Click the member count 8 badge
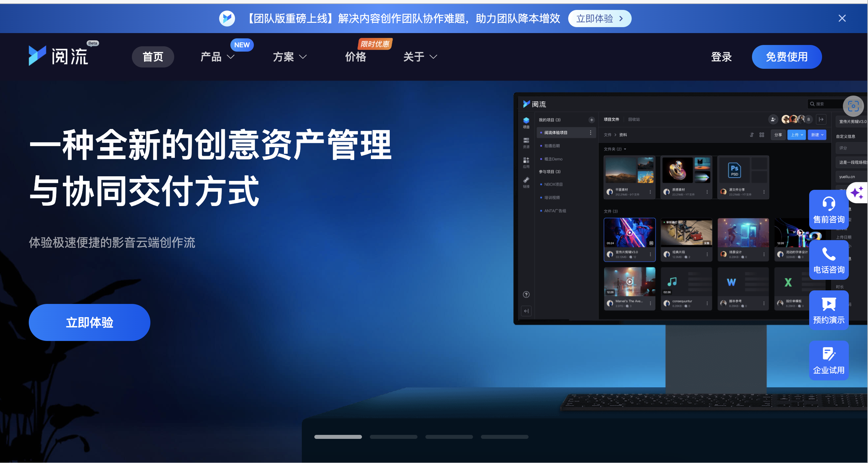Image resolution: width=868 pixels, height=463 pixels. point(808,119)
